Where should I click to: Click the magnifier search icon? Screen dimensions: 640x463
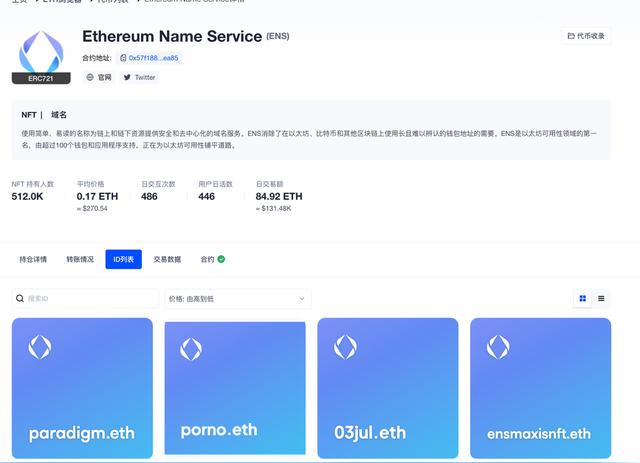(20, 298)
